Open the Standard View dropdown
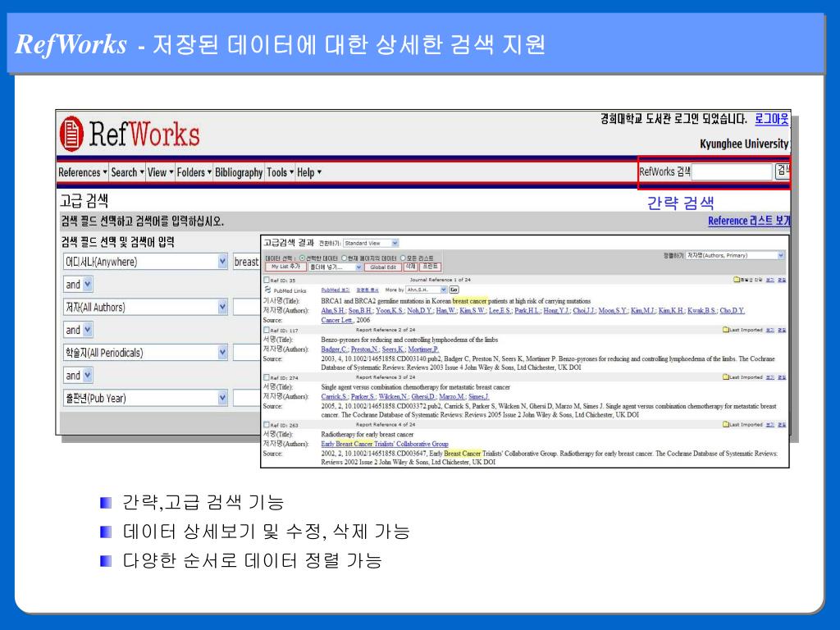Image resolution: width=840 pixels, height=630 pixels. (371, 243)
